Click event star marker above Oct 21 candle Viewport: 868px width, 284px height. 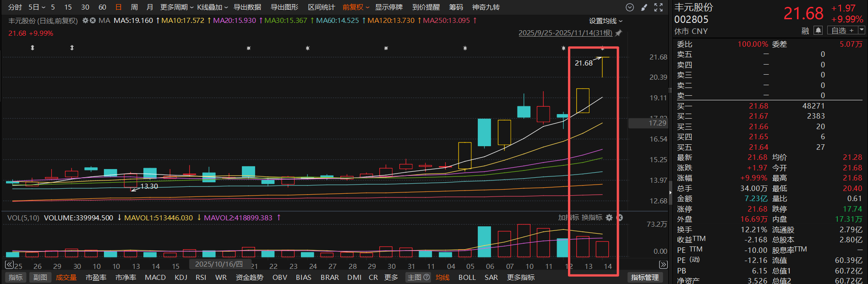coord(249,48)
